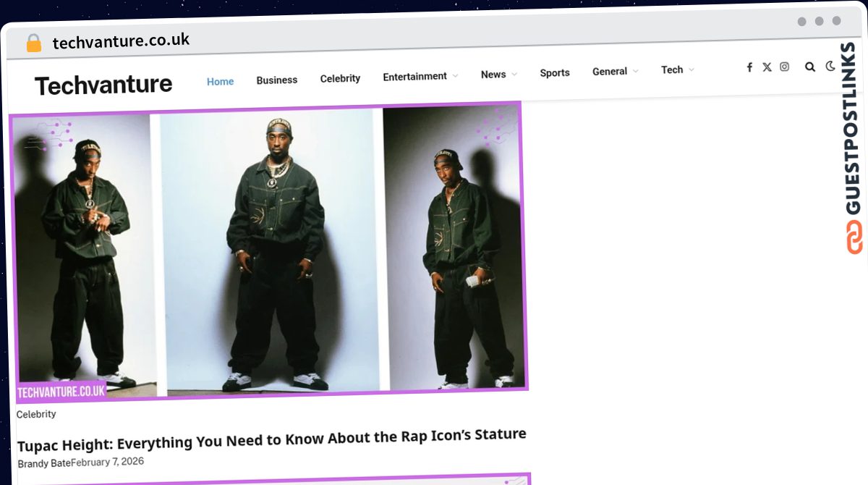This screenshot has width=868, height=485.
Task: Click the Techvanture site logo
Action: [x=103, y=85]
